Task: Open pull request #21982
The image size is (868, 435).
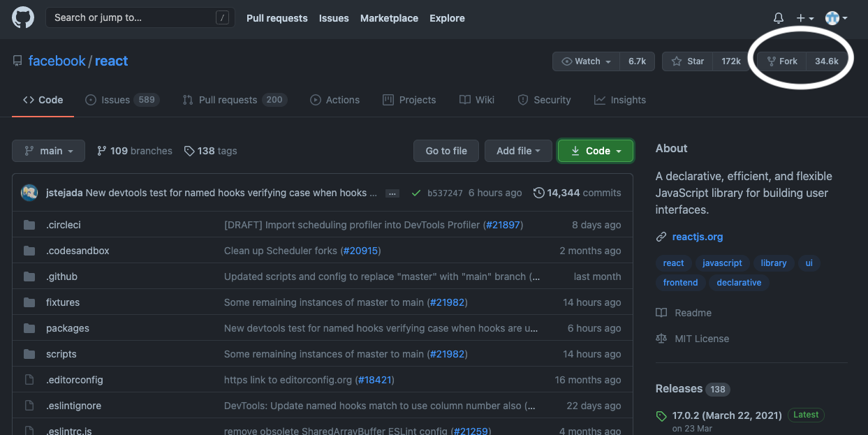Action: click(x=448, y=302)
